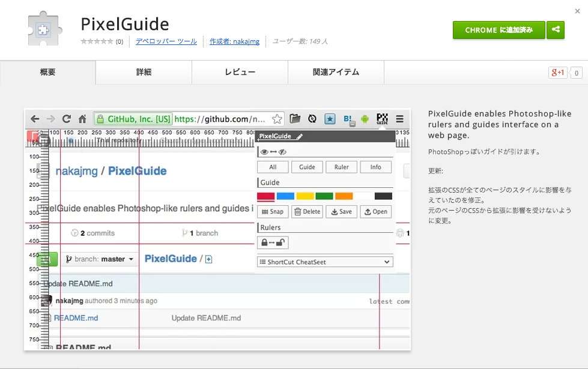Viewport: 588px width, 369px height.
Task: Toggle the eye show/hide visibility control
Action: pyautogui.click(x=273, y=152)
